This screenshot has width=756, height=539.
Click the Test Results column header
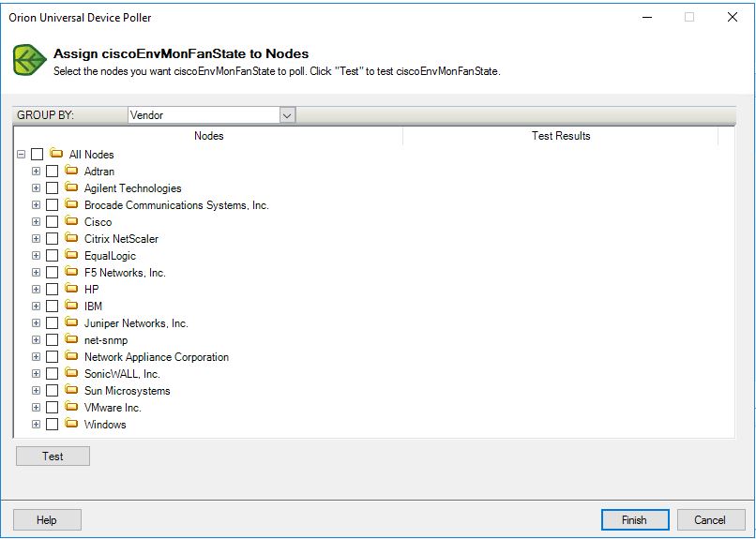561,136
